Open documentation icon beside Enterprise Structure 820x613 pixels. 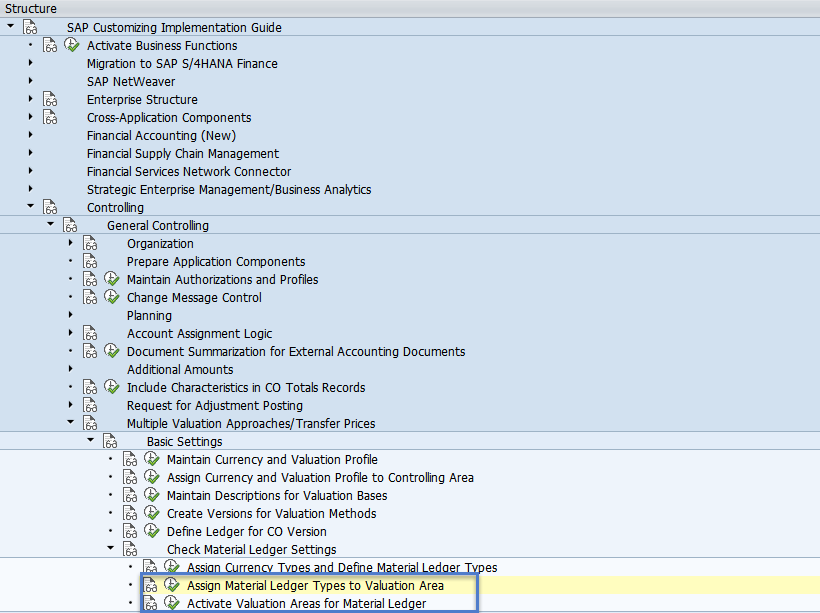[x=50, y=99]
